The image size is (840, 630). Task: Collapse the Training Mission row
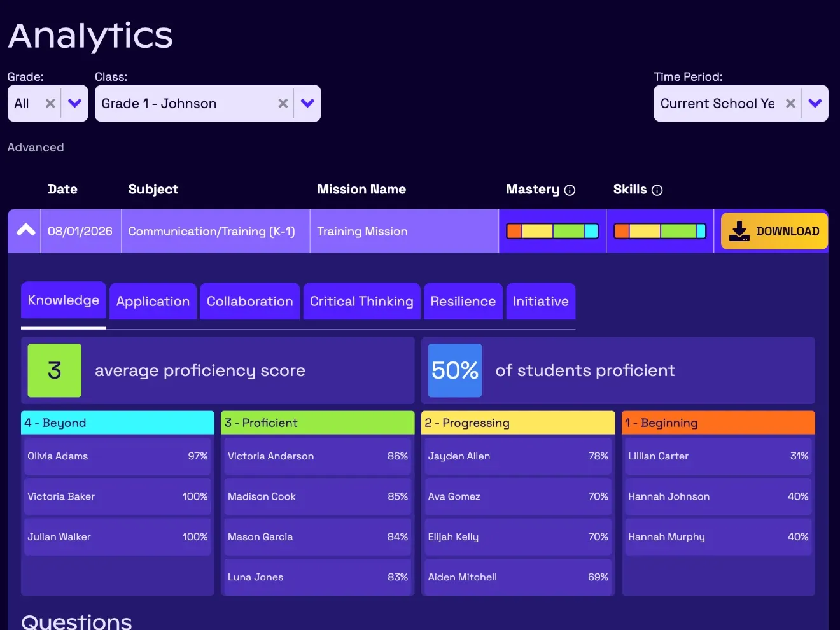tap(25, 230)
